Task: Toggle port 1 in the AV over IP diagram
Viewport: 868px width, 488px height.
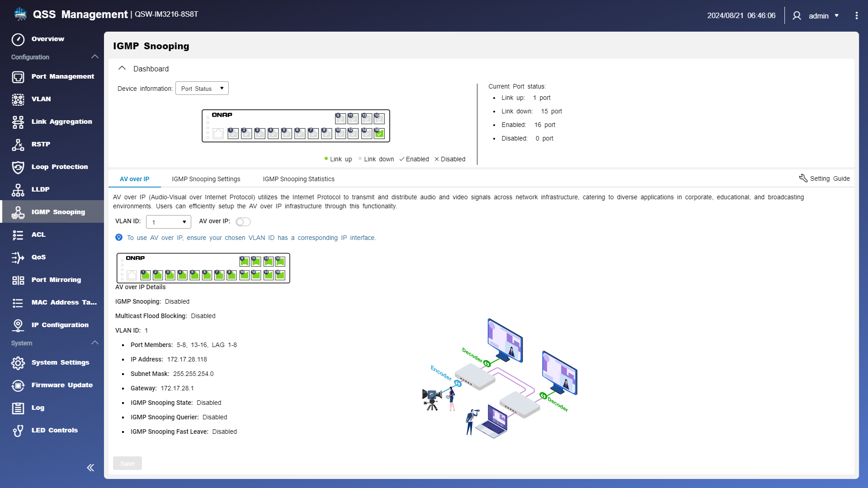Action: 145,275
